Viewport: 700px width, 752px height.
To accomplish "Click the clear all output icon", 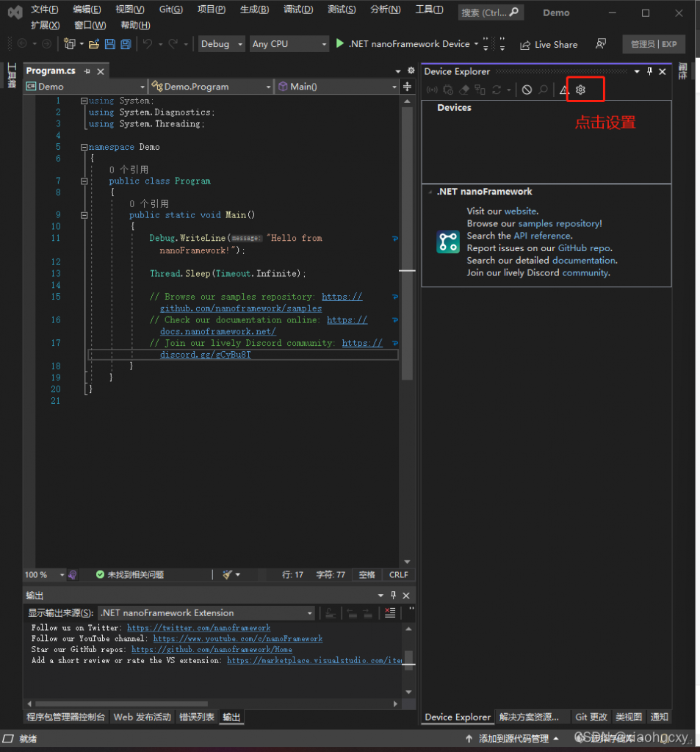I will 390,613.
